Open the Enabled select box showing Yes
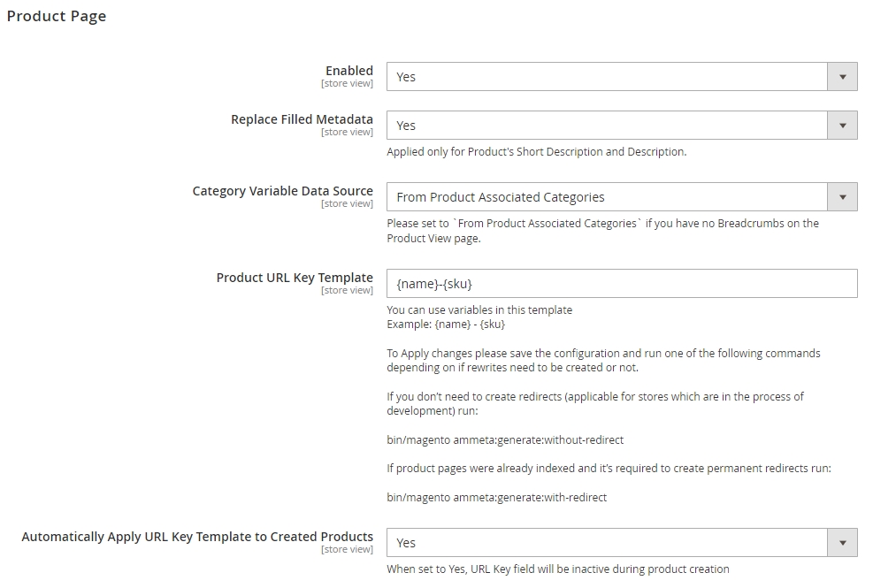This screenshot has height=588, width=873. click(622, 77)
